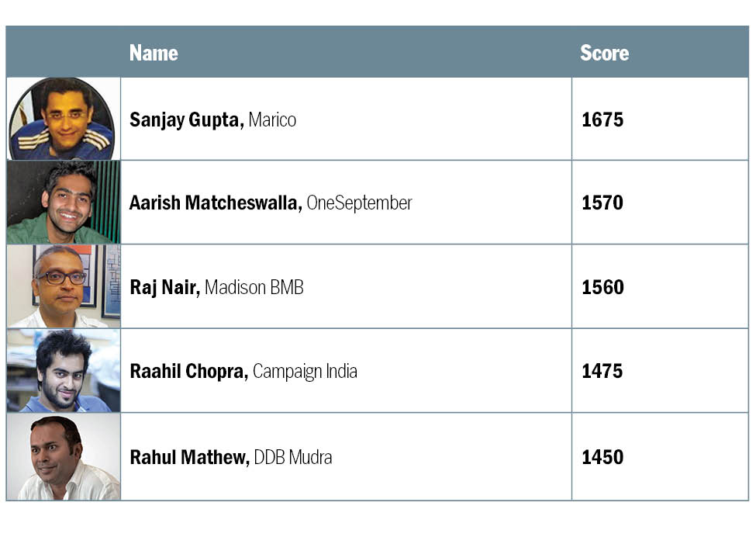
Task: Click the word Marico in first row
Action: 272,120
